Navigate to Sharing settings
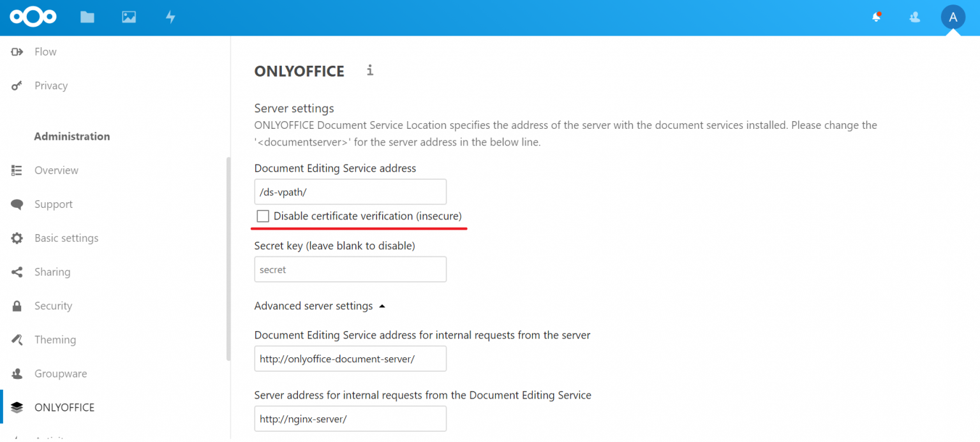Screen dimensions: 980x442 coord(52,272)
